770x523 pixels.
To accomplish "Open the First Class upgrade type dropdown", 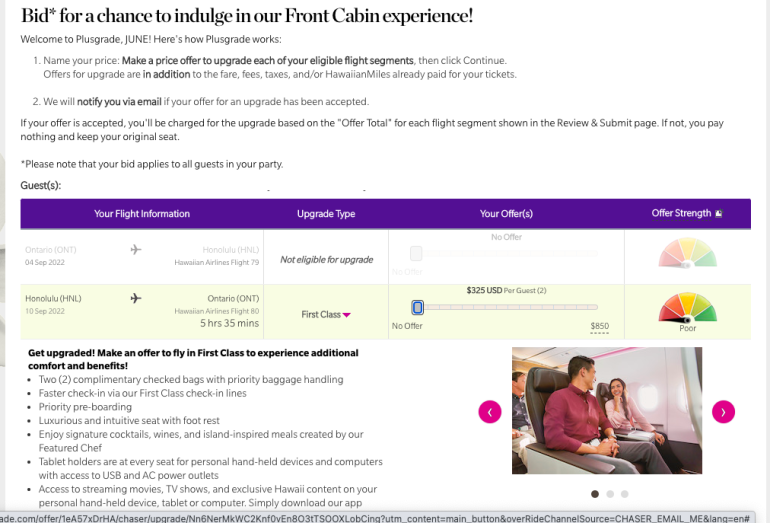I will click(x=326, y=314).
